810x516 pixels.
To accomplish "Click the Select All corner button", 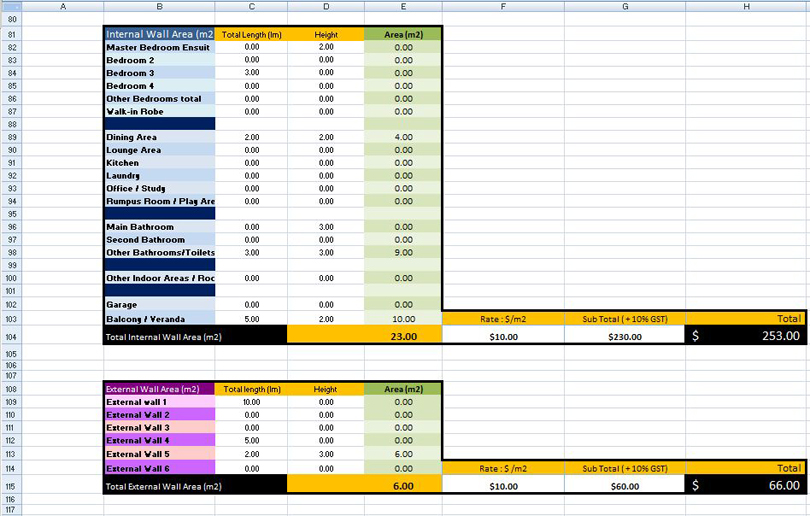I will [x=11, y=6].
